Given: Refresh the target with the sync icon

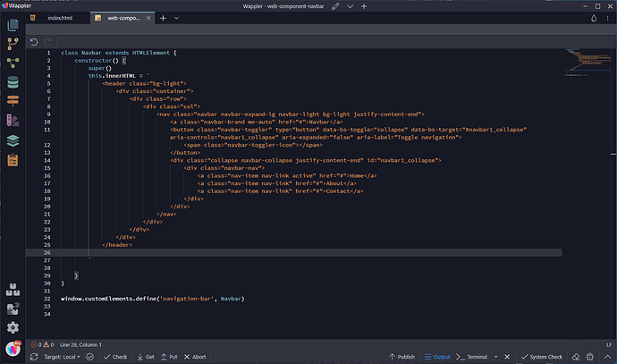Looking at the screenshot, I should [34, 357].
